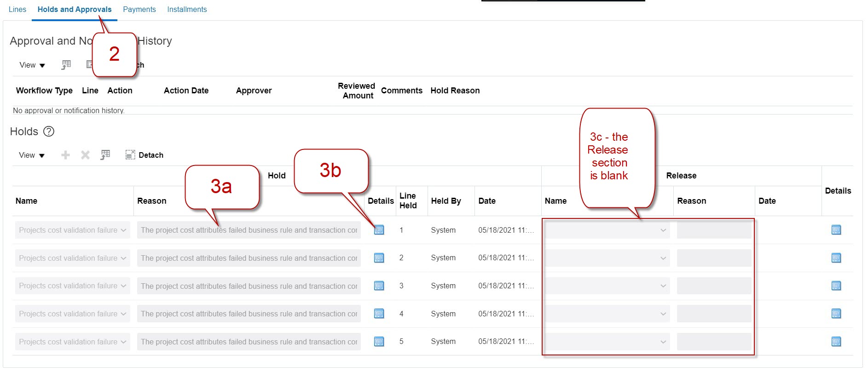This screenshot has height=372, width=868.
Task: Click Holds table export icon beside delete
Action: coord(105,155)
